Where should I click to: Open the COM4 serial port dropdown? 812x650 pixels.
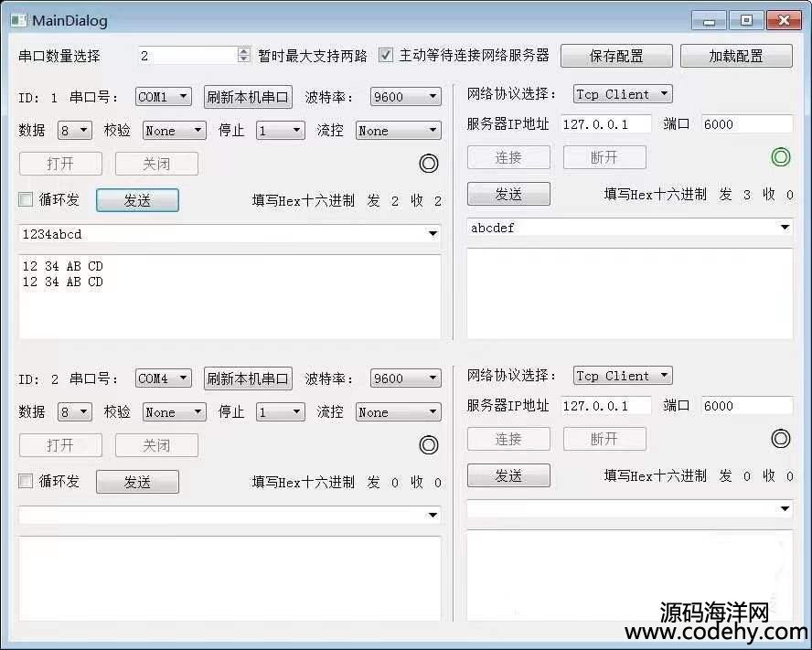point(163,378)
